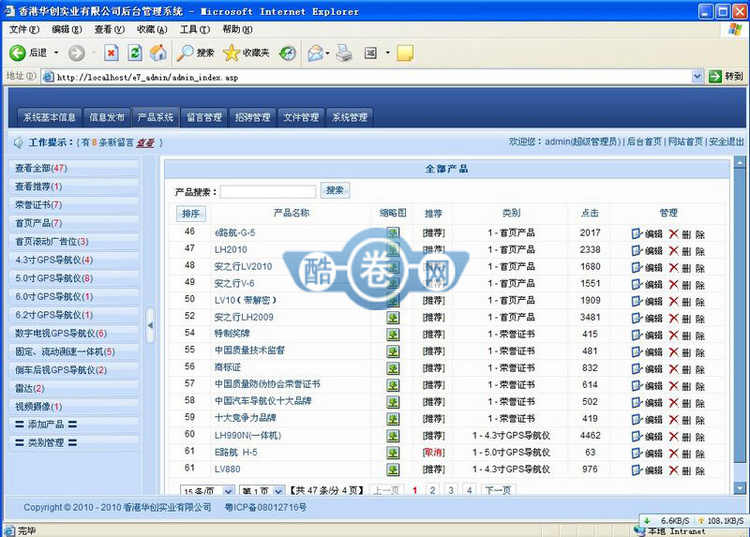
Task: Click edit icon for LH2010 row
Action: point(636,251)
